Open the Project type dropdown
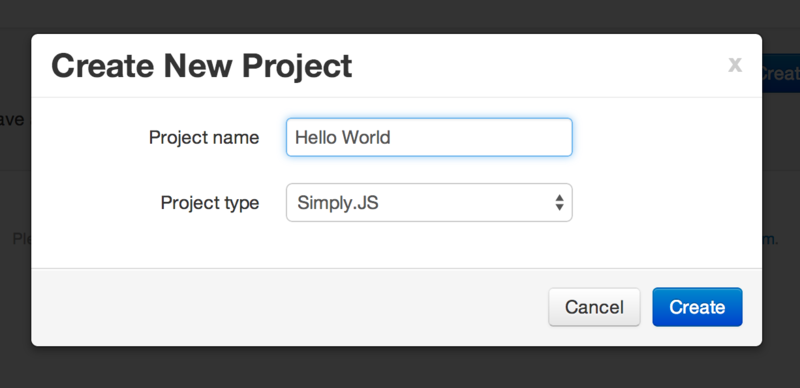800x388 pixels. pyautogui.click(x=429, y=203)
